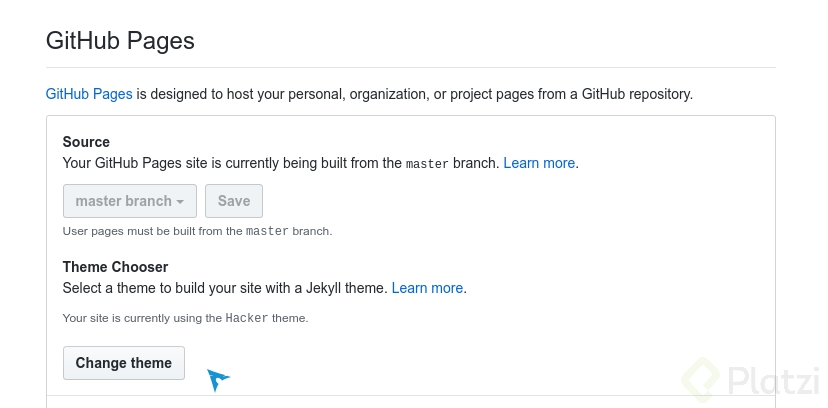Open the master branch source dropdown

(130, 201)
